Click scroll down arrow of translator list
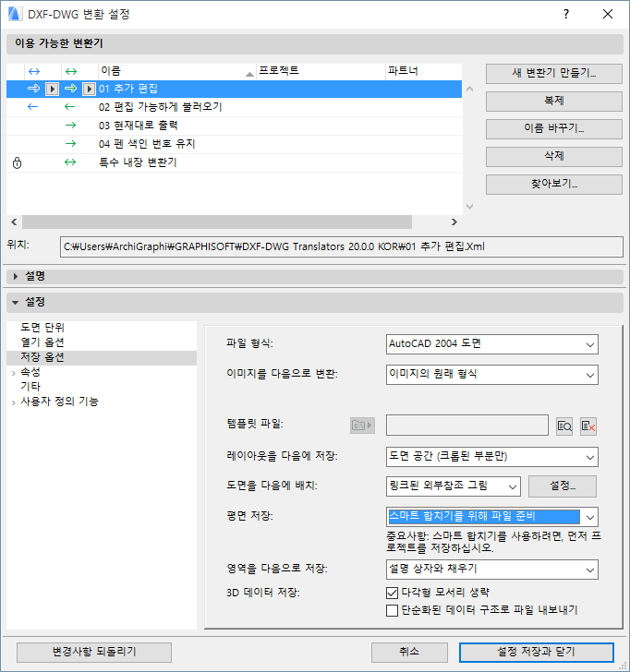The width and height of the screenshot is (630, 672). (x=469, y=207)
